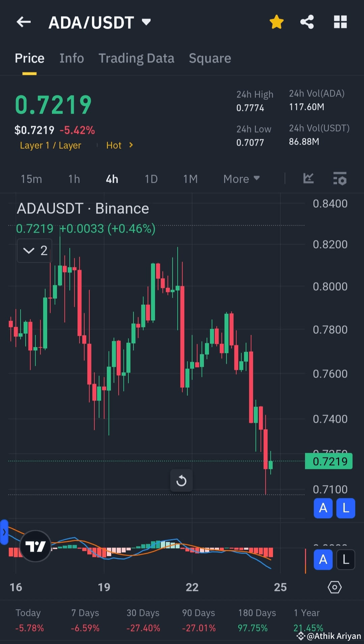Toggle the A price alert button
The image size is (364, 644).
pyautogui.click(x=323, y=508)
